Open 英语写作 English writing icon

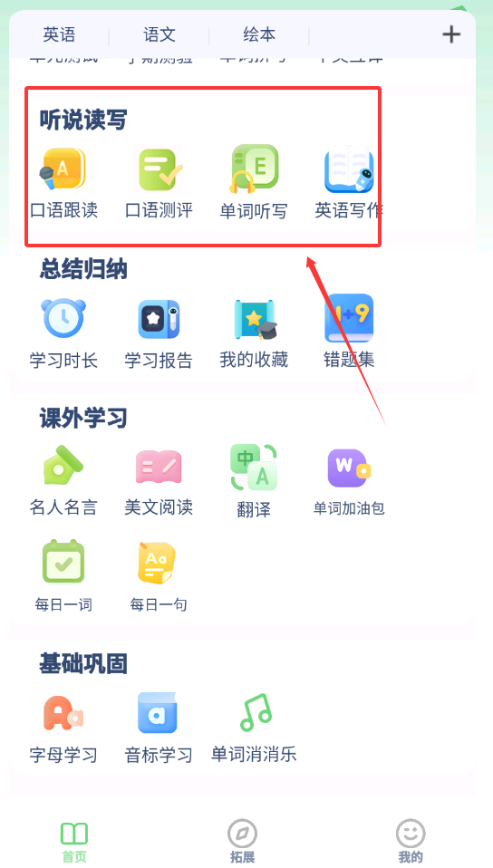348,169
